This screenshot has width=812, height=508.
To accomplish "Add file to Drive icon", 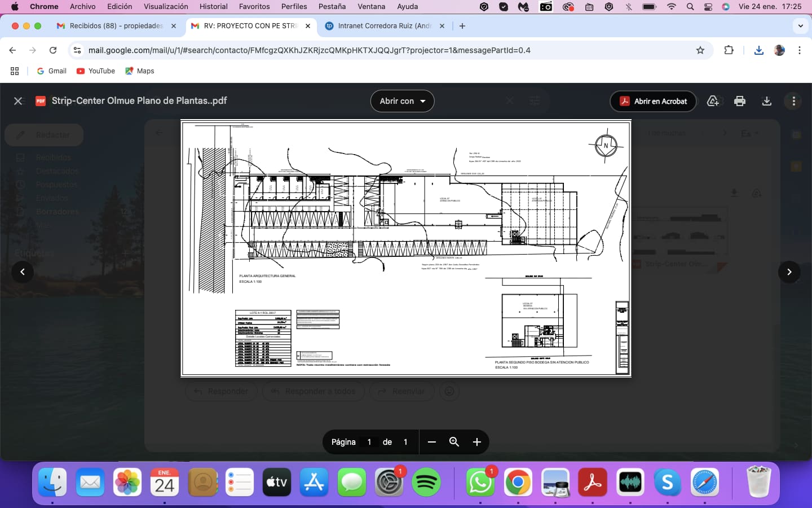I will point(713,101).
